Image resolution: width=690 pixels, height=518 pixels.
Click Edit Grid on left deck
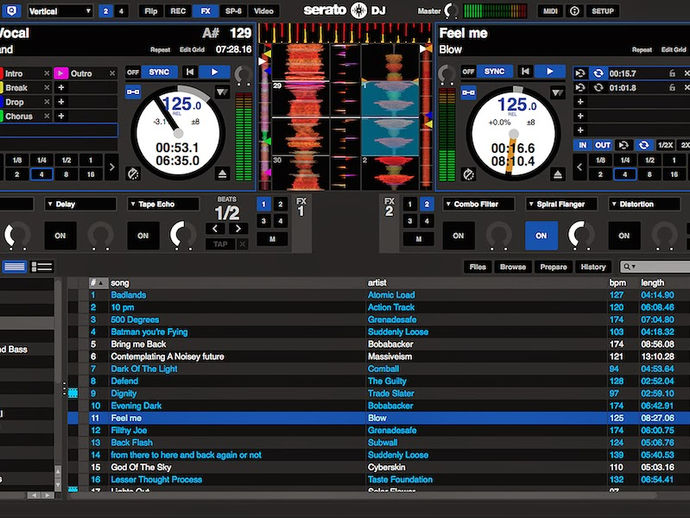tap(192, 50)
